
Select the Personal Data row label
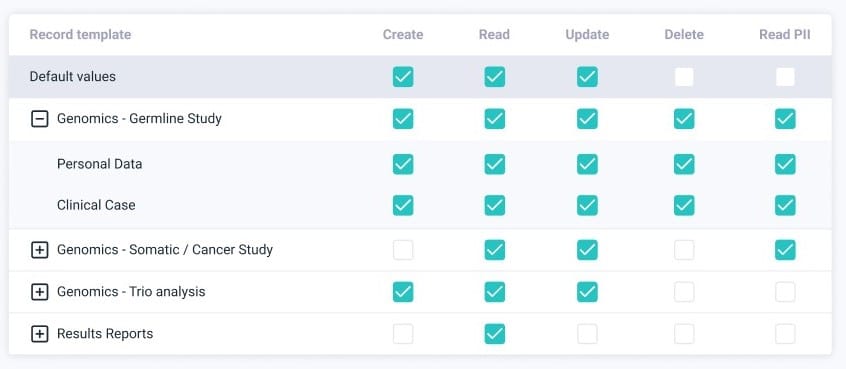pos(100,164)
